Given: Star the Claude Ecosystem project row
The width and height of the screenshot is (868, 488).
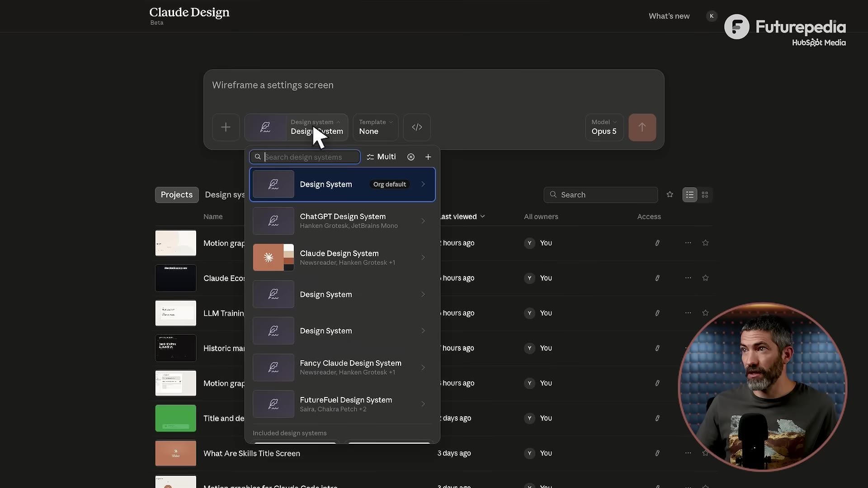Looking at the screenshot, I should 705,278.
